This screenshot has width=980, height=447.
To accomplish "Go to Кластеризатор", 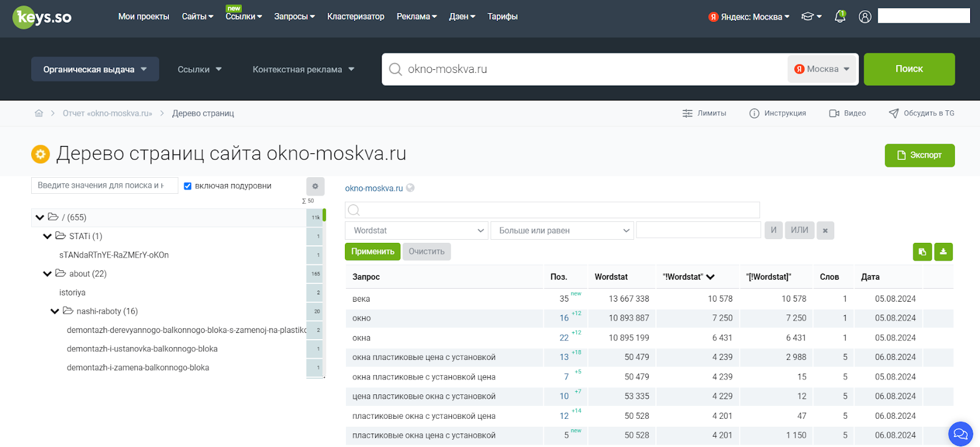I will pyautogui.click(x=356, y=17).
